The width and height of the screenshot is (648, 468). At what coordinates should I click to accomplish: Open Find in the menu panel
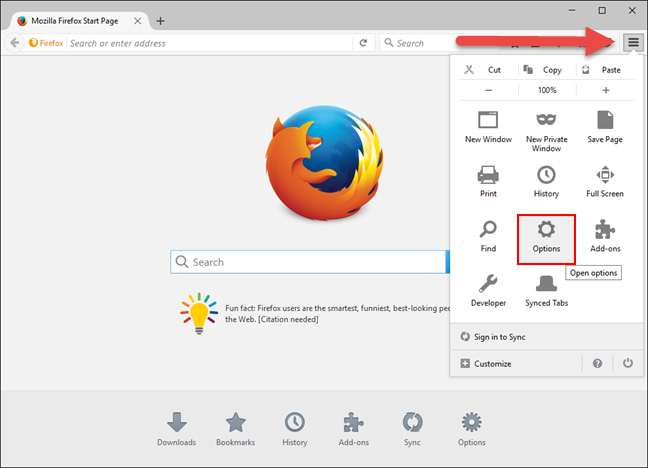click(488, 236)
